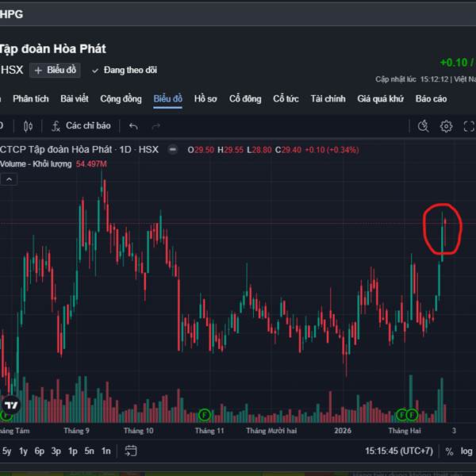Click the rightmost F marker at Tháng Hai
Screen dimensions: 476x476
pos(412,415)
